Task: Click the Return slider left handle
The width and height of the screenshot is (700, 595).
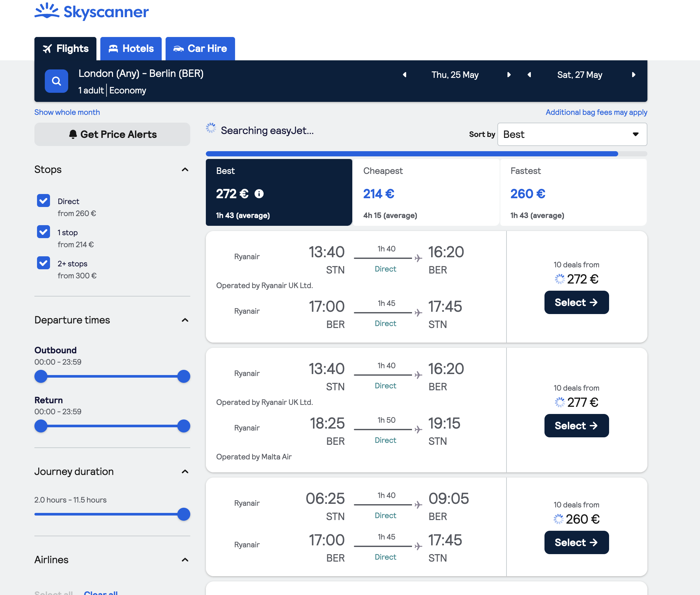Action: 41,426
